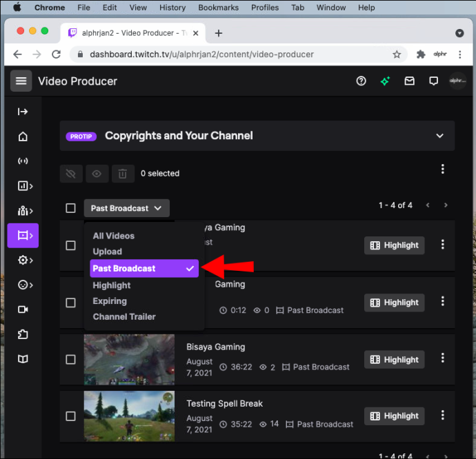
Task: Click the Testing Spell Break thumbnail
Action: pos(129,416)
